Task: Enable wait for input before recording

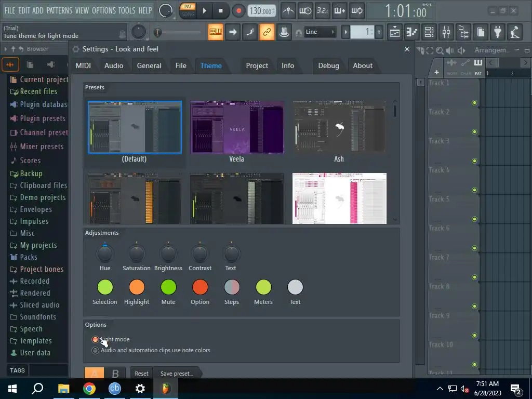Action: [x=305, y=11]
